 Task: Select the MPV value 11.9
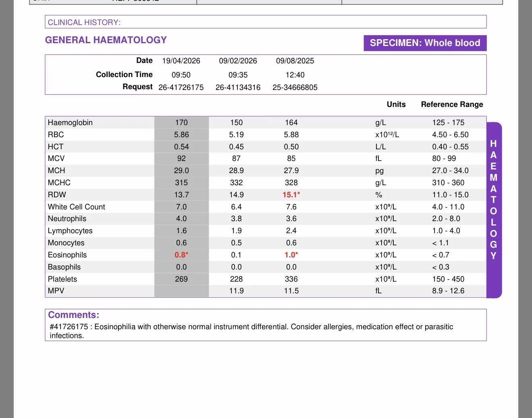237,291
